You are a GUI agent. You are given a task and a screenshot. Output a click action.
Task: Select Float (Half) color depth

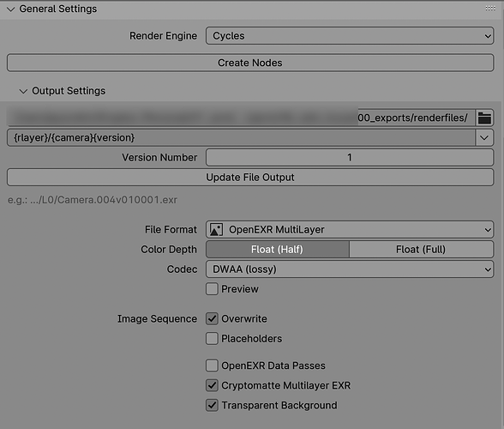point(278,250)
